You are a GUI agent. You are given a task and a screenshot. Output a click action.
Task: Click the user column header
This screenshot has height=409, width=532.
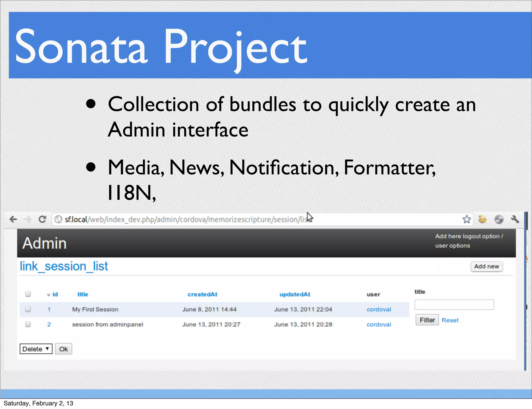pos(373,294)
